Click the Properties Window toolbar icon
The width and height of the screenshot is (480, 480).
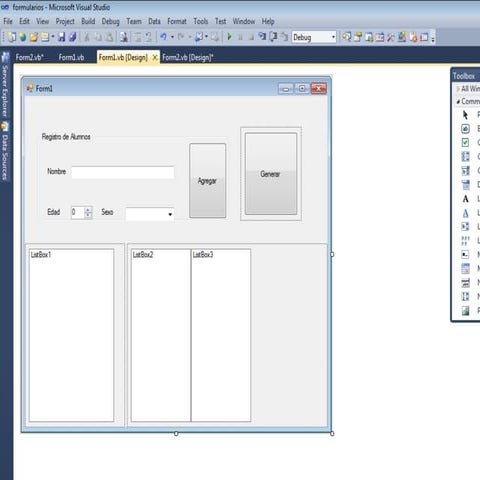358,37
